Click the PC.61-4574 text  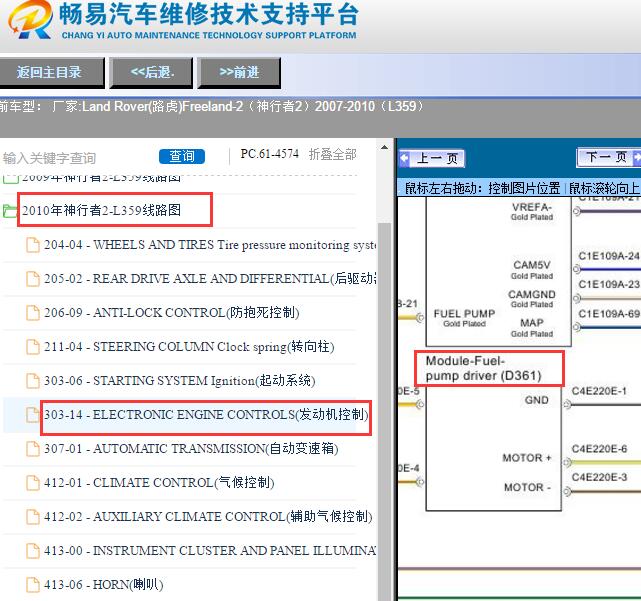(269, 154)
